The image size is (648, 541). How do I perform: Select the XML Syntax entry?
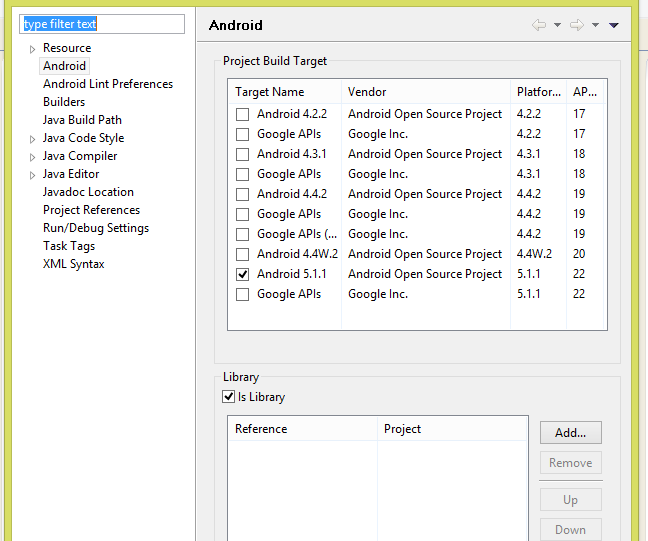point(73,264)
